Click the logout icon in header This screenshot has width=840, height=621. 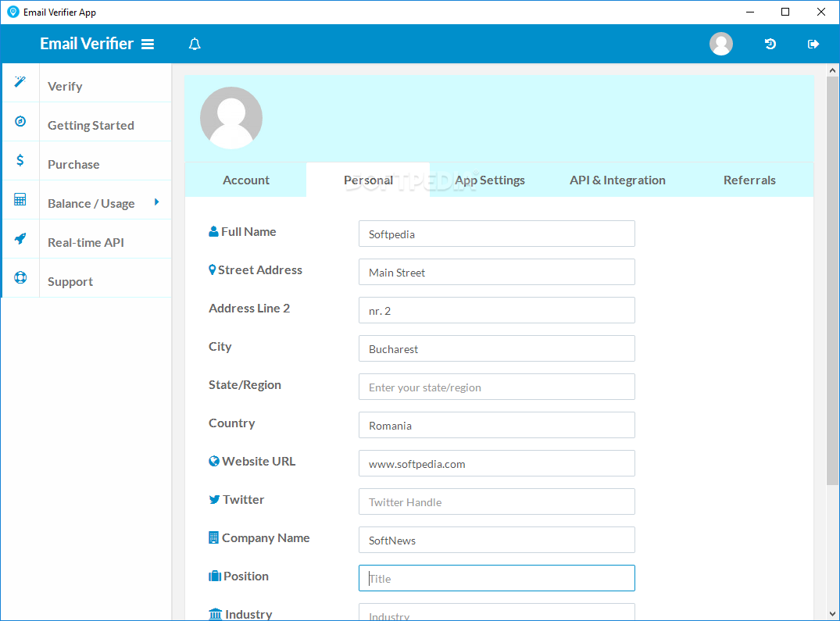point(813,44)
